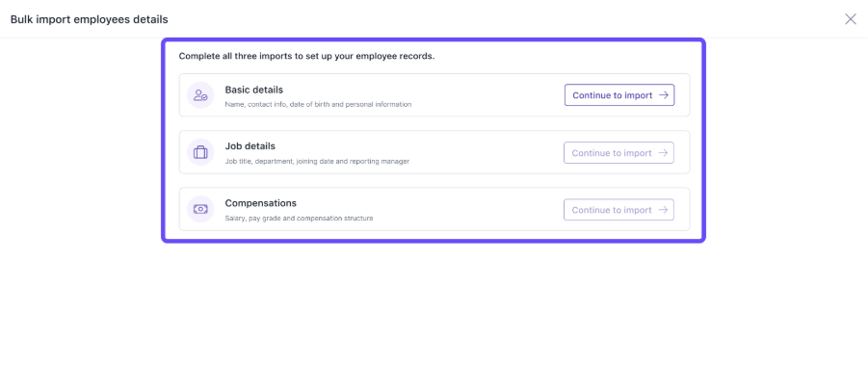Select the Basic details card row
This screenshot has width=868, height=391.
pos(434,95)
